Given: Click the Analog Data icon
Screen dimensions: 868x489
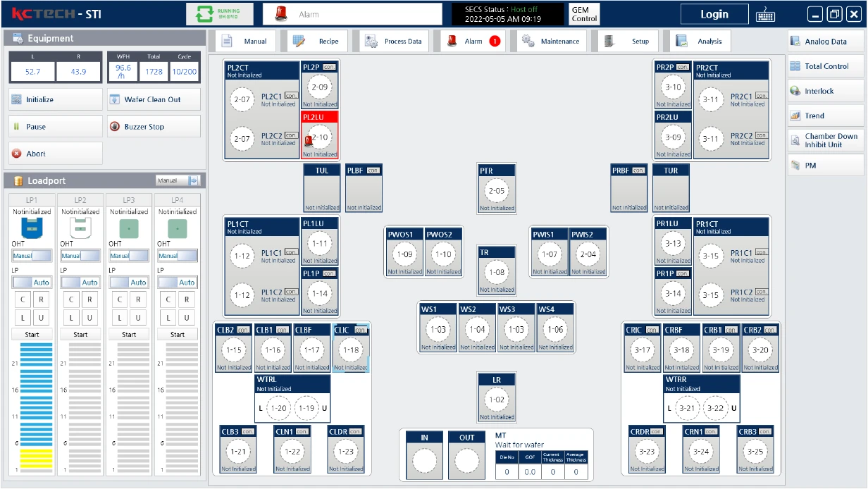Looking at the screenshot, I should pos(795,42).
